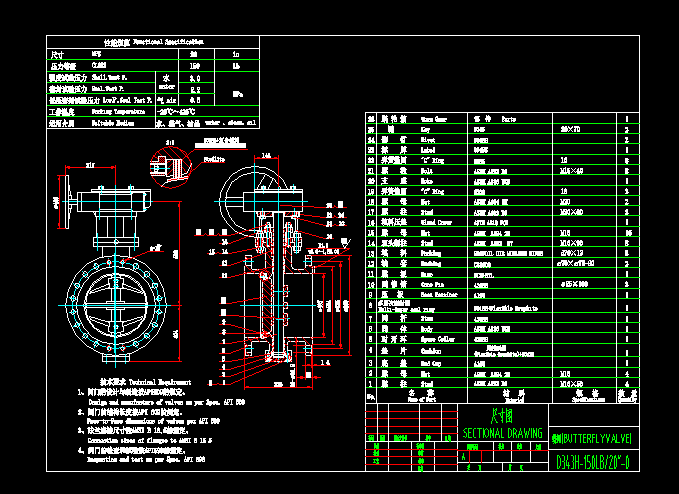Click the butterfly disc in front view

point(116,305)
